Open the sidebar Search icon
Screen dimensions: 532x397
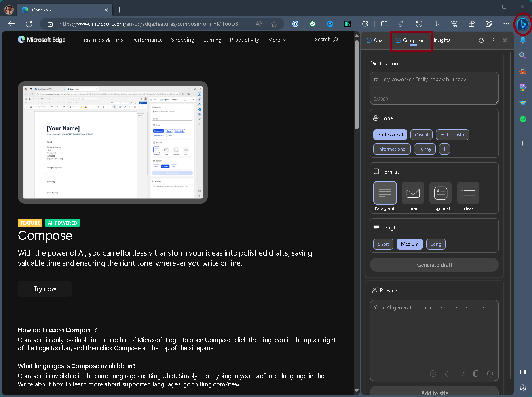tap(523, 56)
